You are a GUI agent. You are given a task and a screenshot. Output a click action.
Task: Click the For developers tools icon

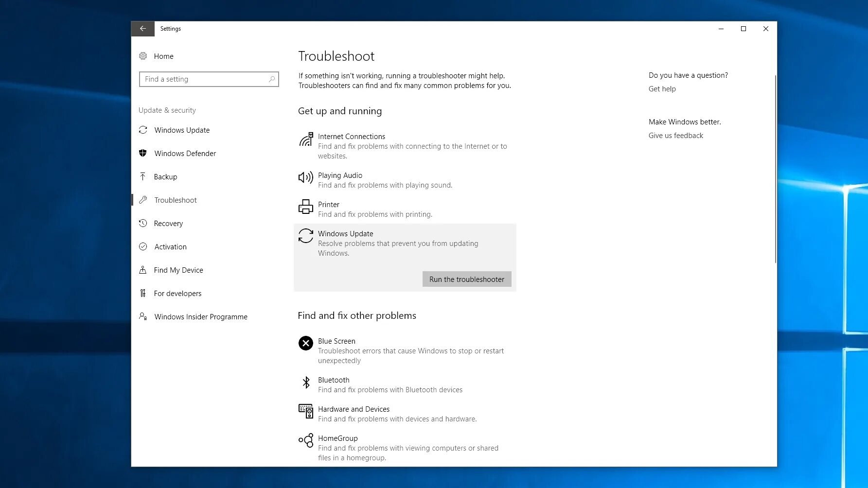point(143,293)
